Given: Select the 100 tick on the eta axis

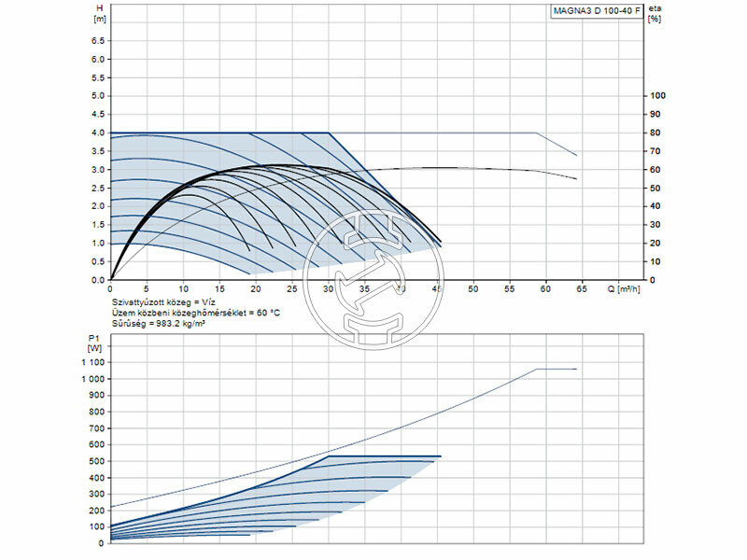Looking at the screenshot, I should [x=657, y=96].
